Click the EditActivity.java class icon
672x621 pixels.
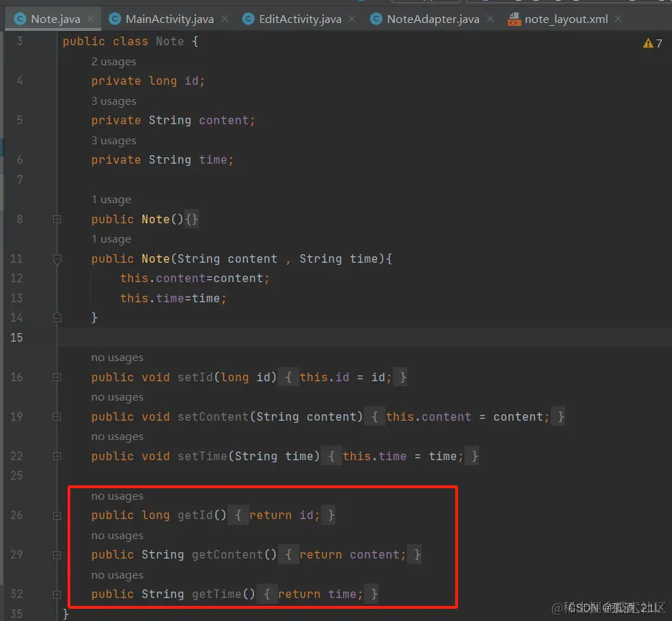click(248, 19)
